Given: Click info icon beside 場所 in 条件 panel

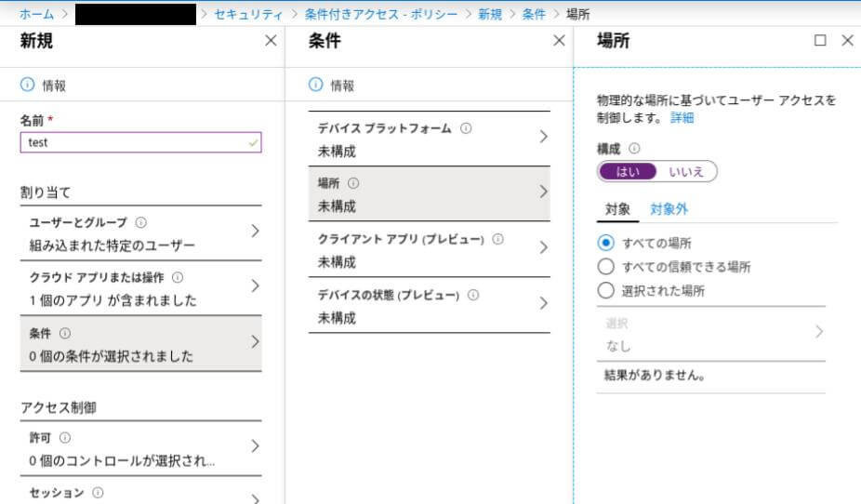Looking at the screenshot, I should [x=353, y=183].
